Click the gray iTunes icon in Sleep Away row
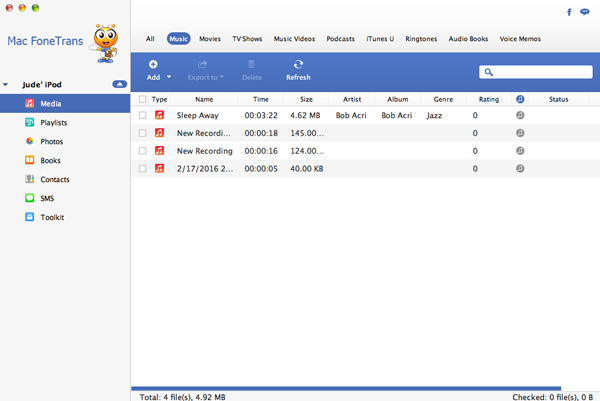600x401 pixels. pos(520,115)
